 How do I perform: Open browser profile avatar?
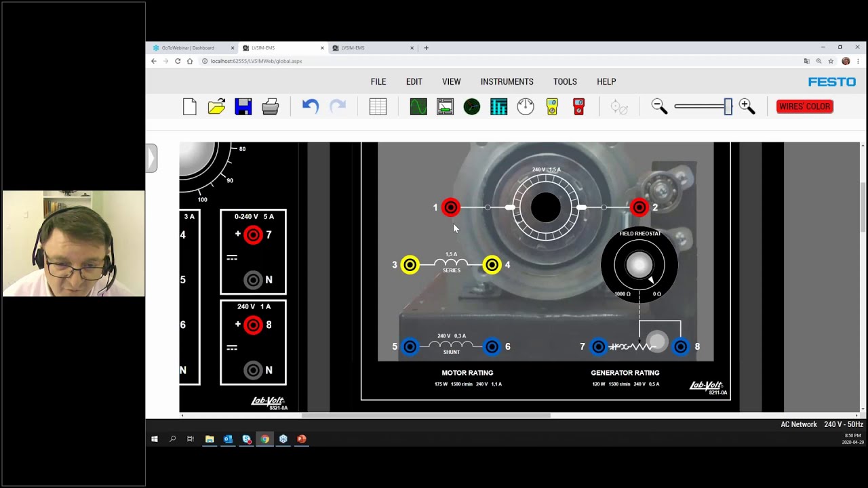(846, 61)
